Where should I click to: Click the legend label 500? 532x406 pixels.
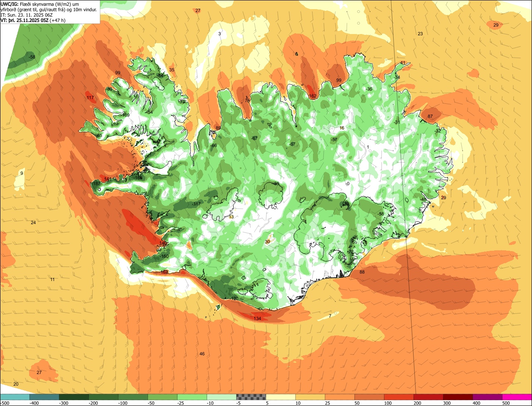506,403
